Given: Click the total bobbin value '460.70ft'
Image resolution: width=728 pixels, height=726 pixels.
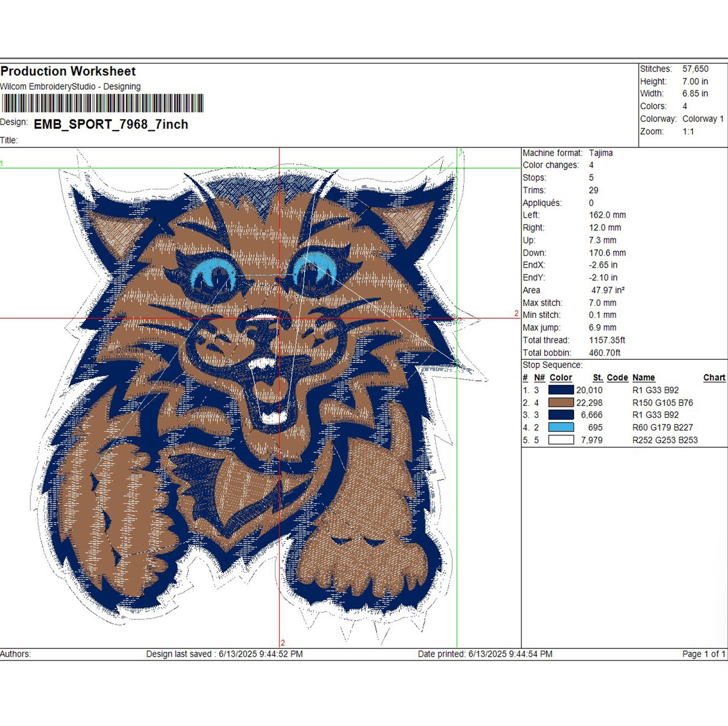Looking at the screenshot, I should pyautogui.click(x=605, y=353).
